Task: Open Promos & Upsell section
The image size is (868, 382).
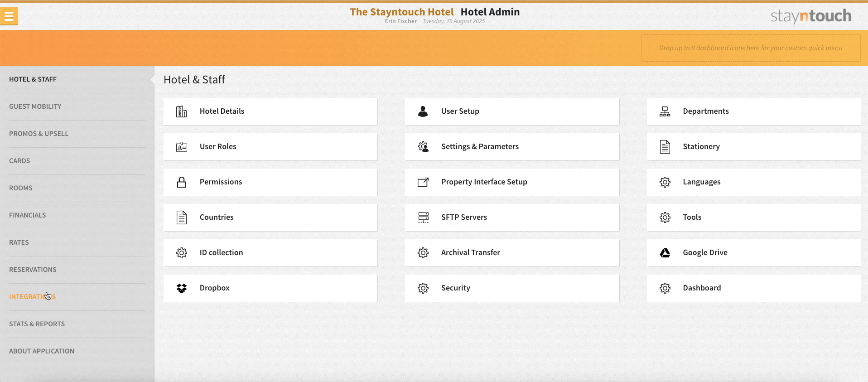Action: click(x=39, y=134)
